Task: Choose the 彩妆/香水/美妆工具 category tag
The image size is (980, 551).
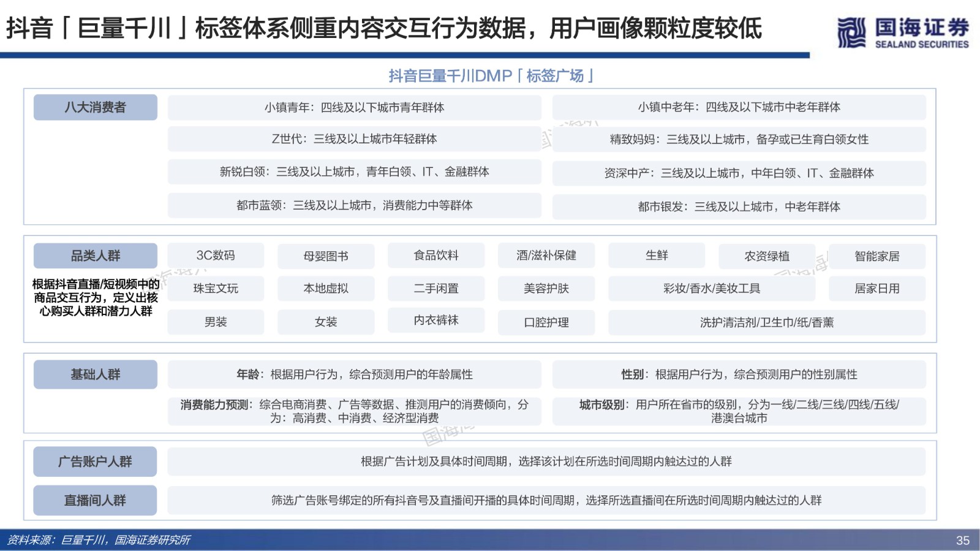Action: [712, 289]
